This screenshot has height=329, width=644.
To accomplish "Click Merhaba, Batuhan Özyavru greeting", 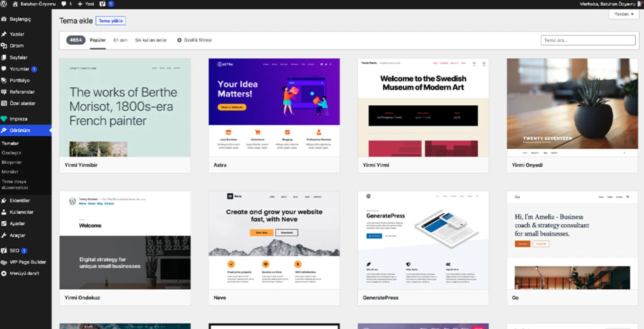I will (x=608, y=4).
